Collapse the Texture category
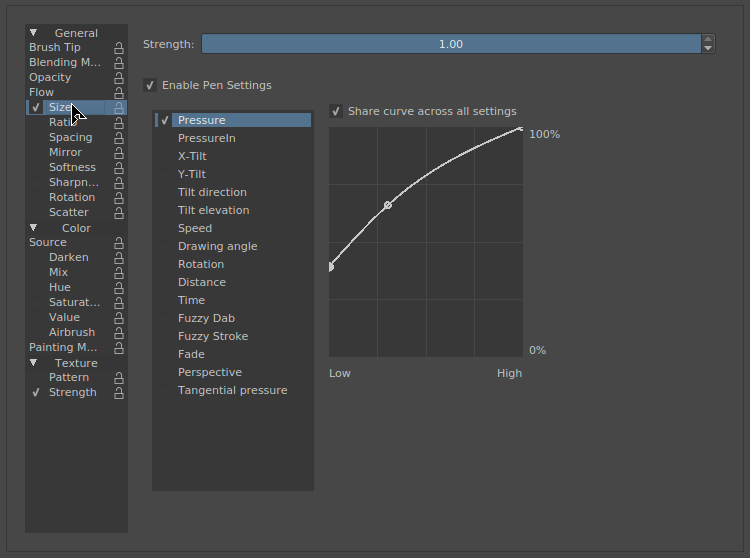The image size is (750, 558). (33, 362)
